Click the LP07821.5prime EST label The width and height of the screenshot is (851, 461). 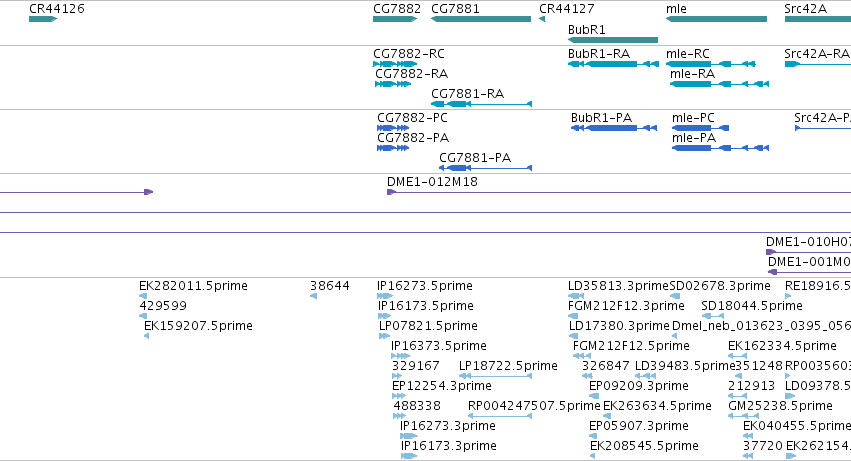(428, 326)
